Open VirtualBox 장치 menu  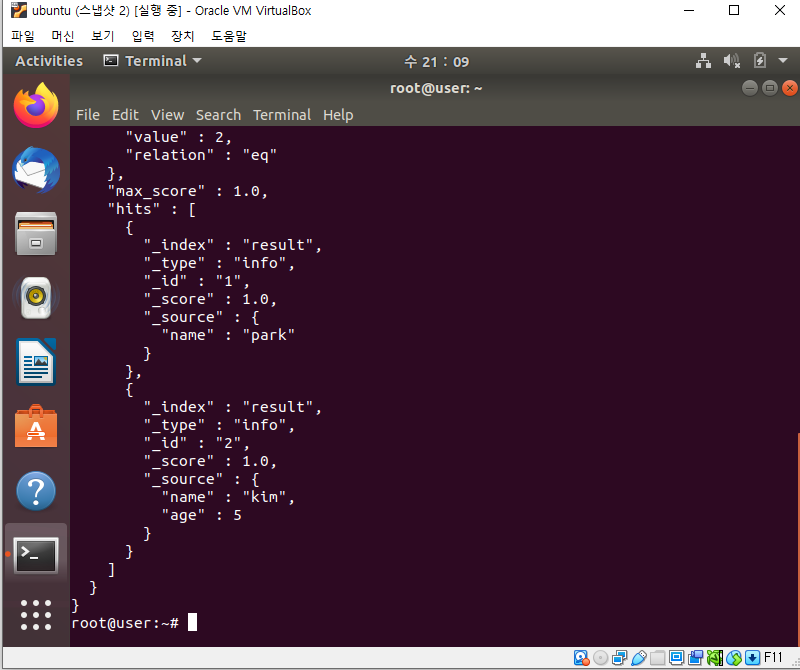[x=182, y=36]
